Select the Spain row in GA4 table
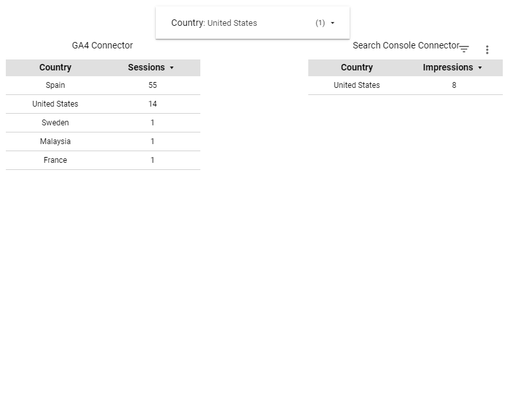Screen dimensions: 517x420 click(x=103, y=85)
